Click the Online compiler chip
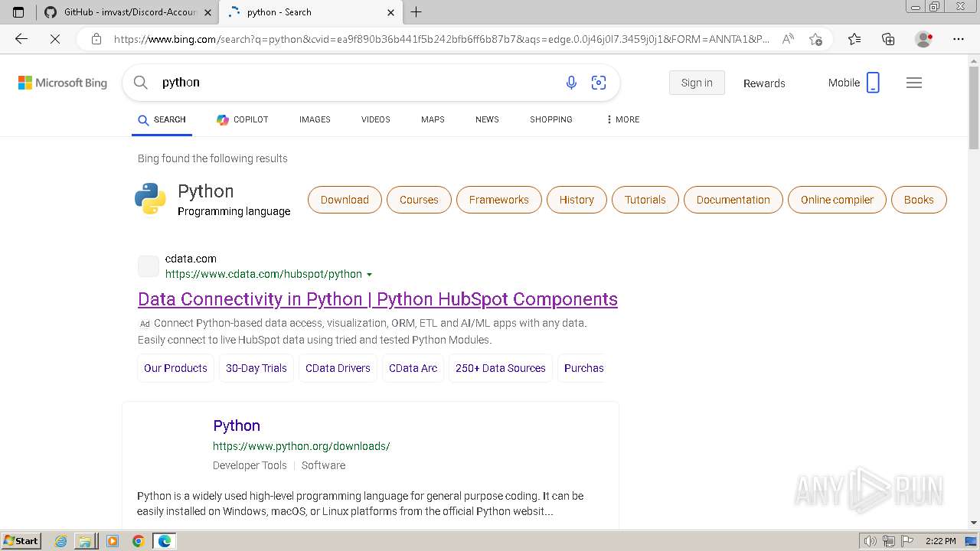This screenshot has height=551, width=980. coord(837,200)
